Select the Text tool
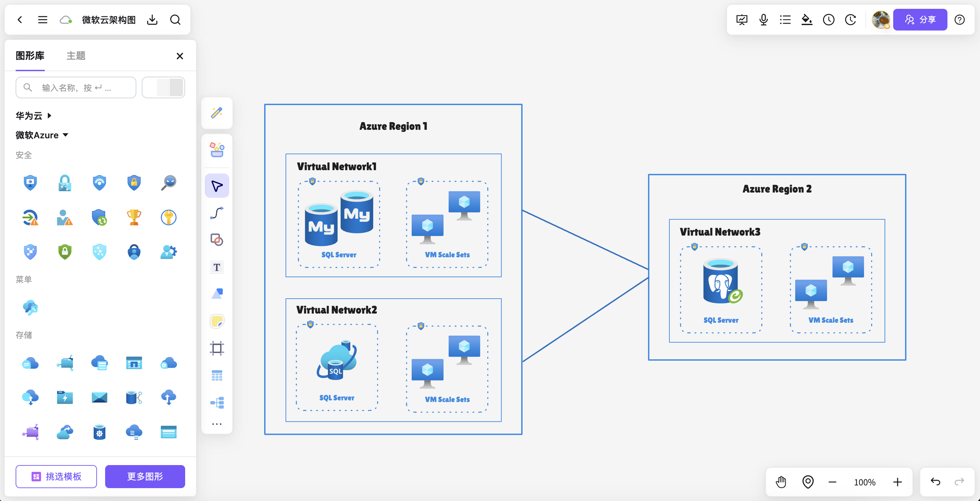 point(217,267)
